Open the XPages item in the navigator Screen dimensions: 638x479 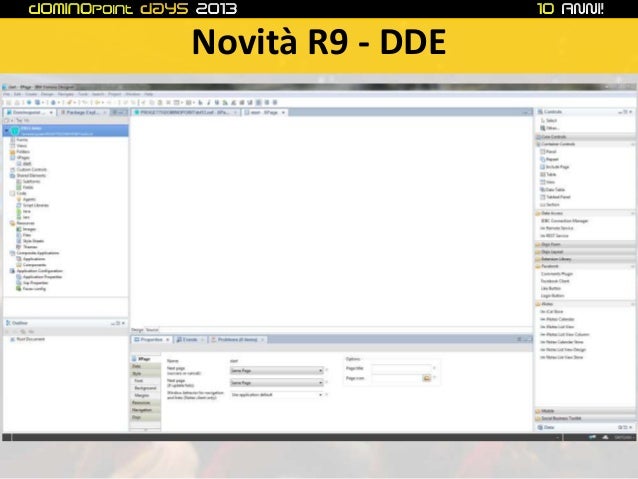23,157
